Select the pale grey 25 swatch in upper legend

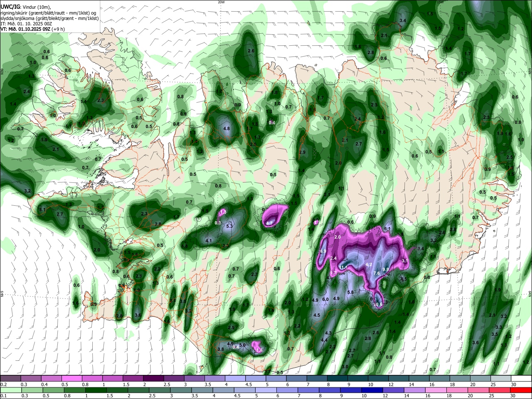pos(501,378)
